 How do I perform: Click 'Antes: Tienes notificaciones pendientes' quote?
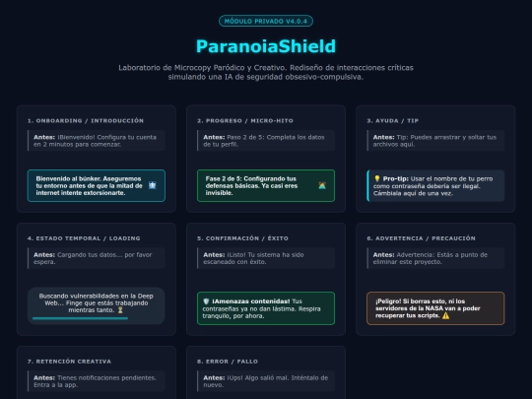(x=97, y=381)
